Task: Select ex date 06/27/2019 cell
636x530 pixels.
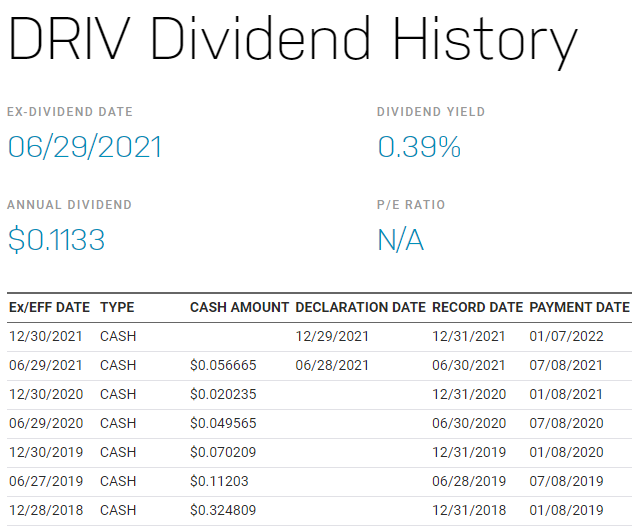Action: tap(46, 481)
